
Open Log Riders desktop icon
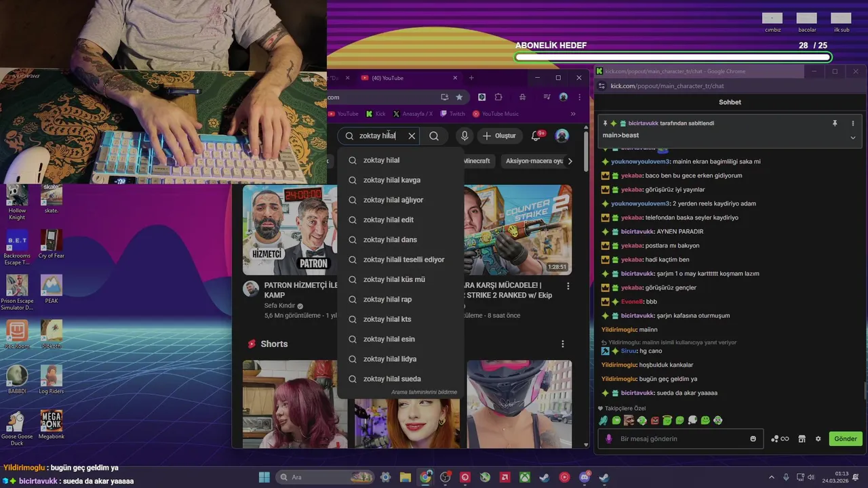pos(52,380)
